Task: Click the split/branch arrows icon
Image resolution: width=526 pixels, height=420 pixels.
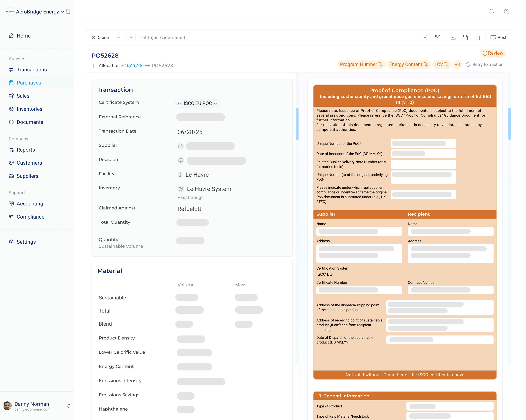Action: coord(438,38)
